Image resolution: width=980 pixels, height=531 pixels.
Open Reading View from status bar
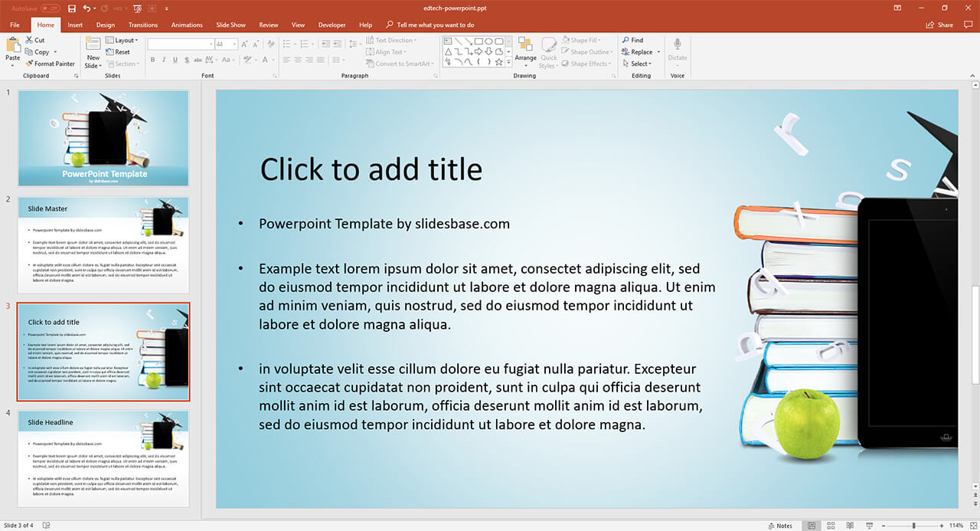coord(850,526)
